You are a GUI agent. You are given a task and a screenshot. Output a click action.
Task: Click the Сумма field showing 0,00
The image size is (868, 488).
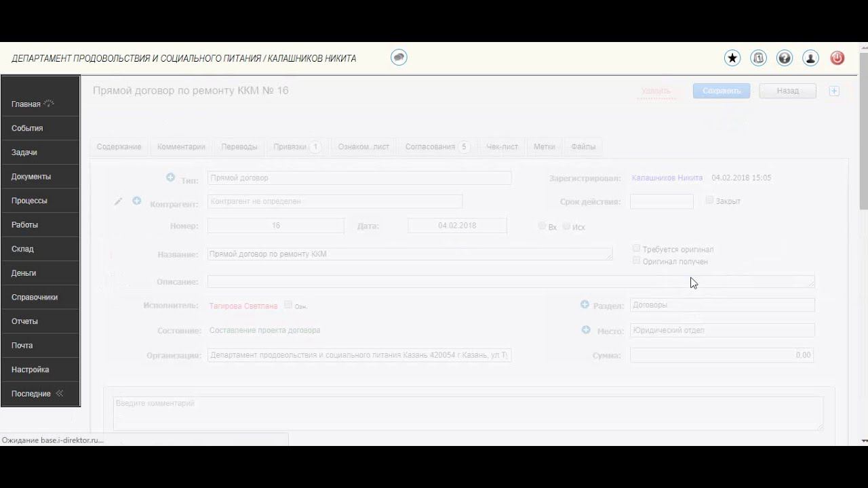pyautogui.click(x=722, y=354)
